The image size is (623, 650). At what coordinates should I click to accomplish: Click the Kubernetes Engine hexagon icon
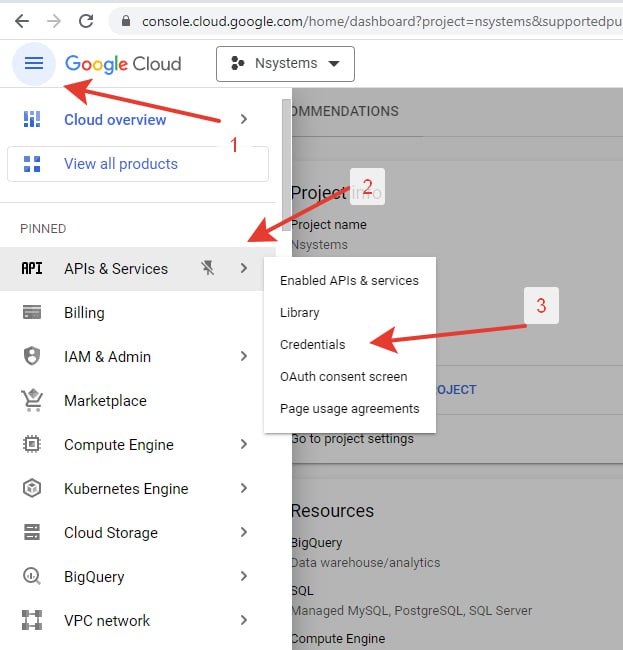(x=32, y=488)
